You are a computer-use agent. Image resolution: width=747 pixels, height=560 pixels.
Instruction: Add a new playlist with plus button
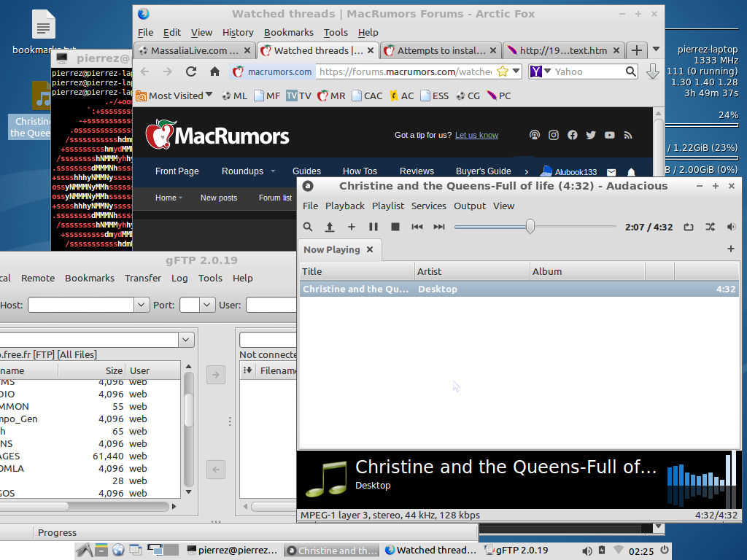[731, 249]
